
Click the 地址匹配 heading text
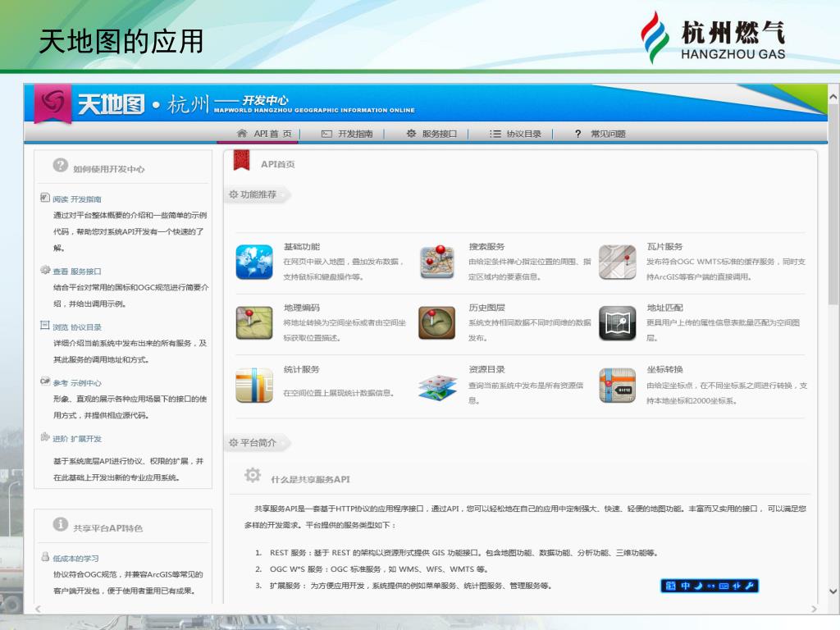pos(664,308)
